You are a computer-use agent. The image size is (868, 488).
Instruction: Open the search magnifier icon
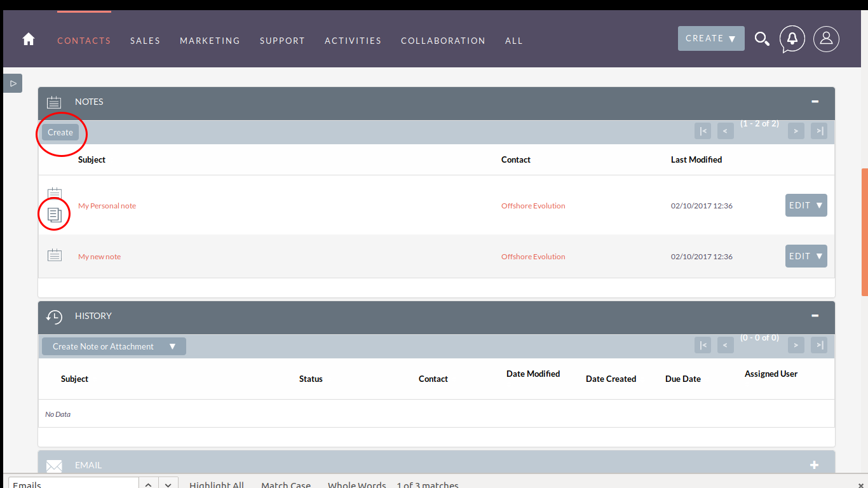coord(762,39)
